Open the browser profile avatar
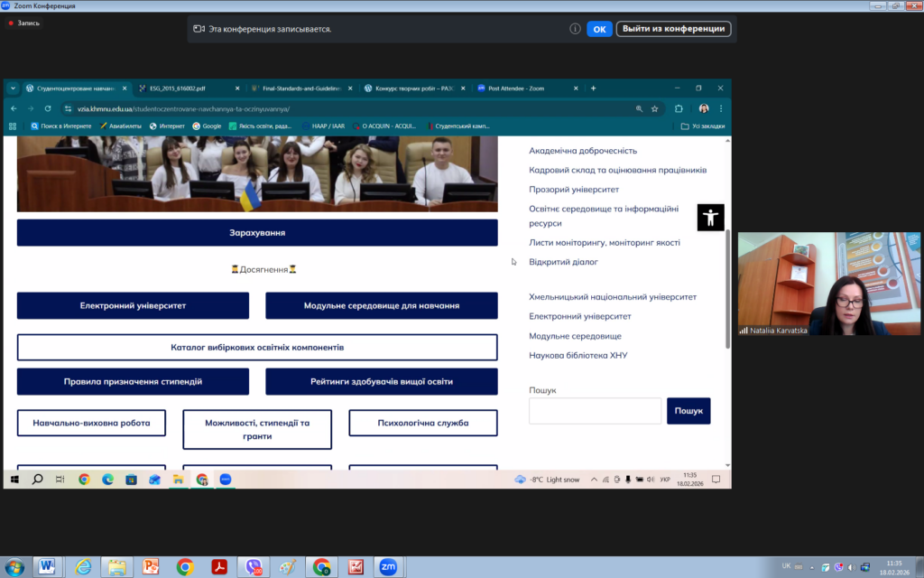The image size is (924, 578). coord(703,108)
